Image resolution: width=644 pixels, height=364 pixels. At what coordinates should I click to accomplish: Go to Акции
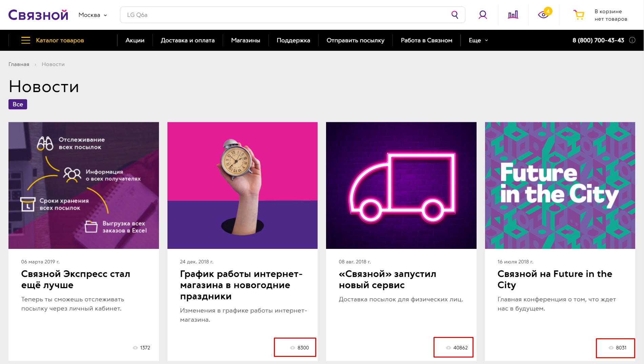click(135, 40)
